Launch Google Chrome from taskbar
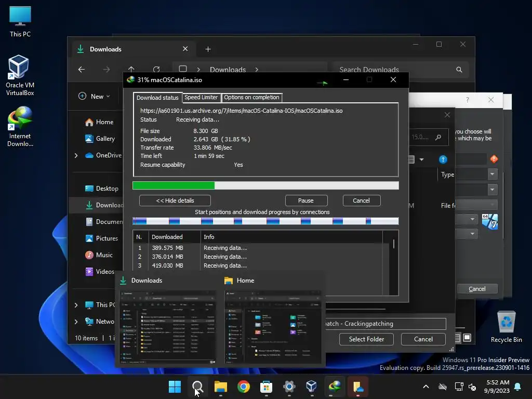This screenshot has height=399, width=532. tap(243, 387)
